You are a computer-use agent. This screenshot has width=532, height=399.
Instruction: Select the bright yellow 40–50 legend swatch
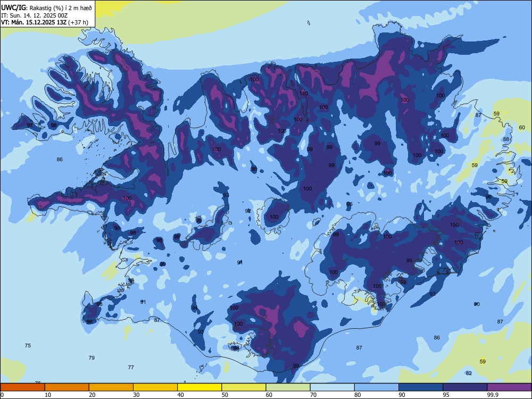tap(199, 387)
